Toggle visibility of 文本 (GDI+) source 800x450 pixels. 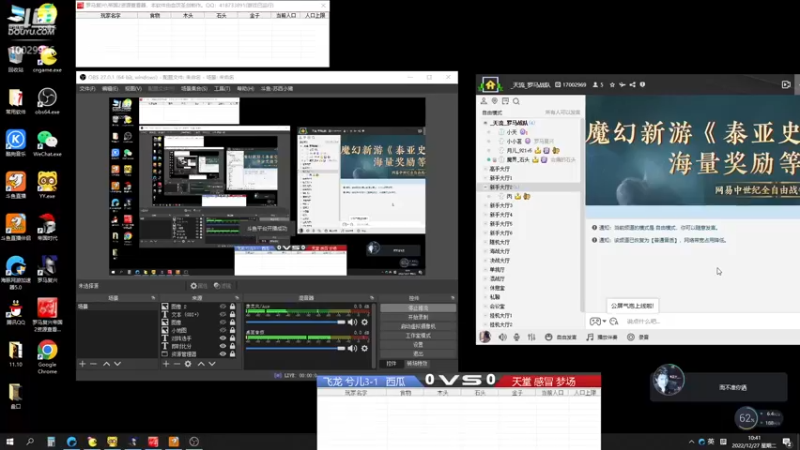click(222, 314)
